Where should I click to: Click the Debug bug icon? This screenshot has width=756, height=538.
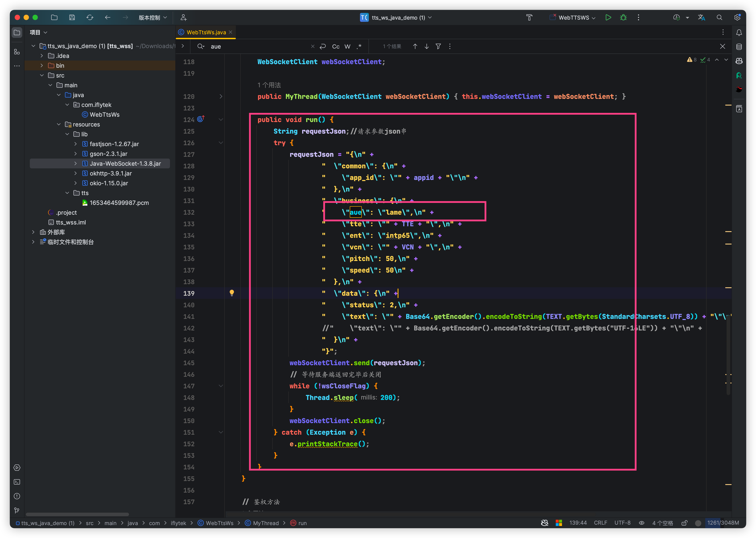[x=623, y=18]
